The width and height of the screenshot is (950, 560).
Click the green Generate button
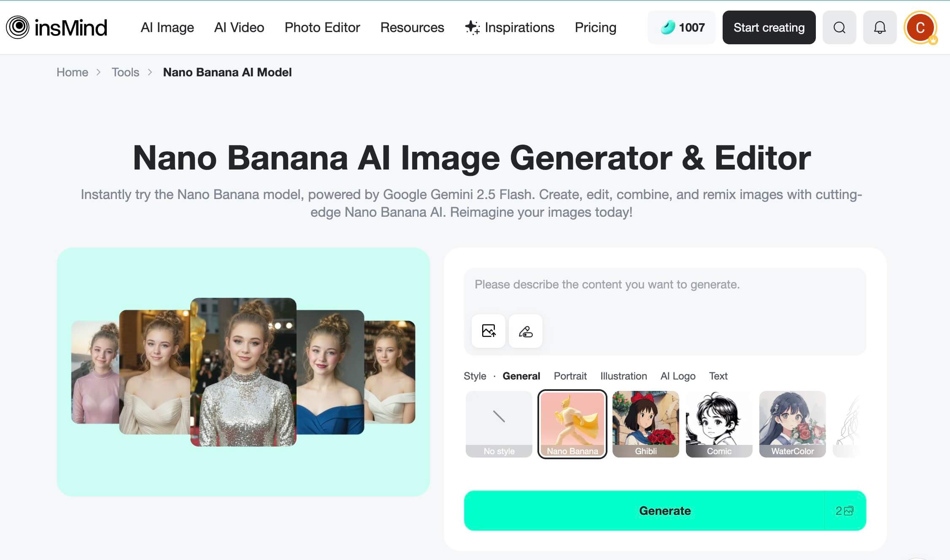pos(665,511)
